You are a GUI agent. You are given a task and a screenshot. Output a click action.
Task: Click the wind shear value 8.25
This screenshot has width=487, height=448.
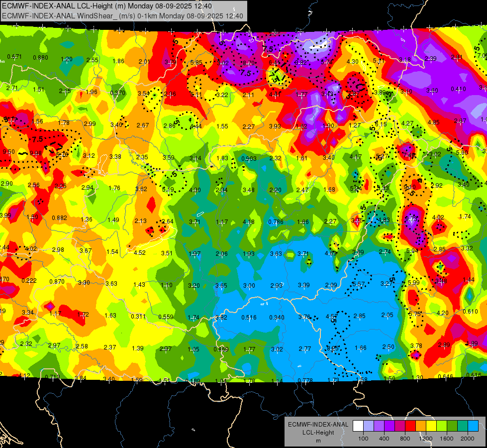(332, 348)
